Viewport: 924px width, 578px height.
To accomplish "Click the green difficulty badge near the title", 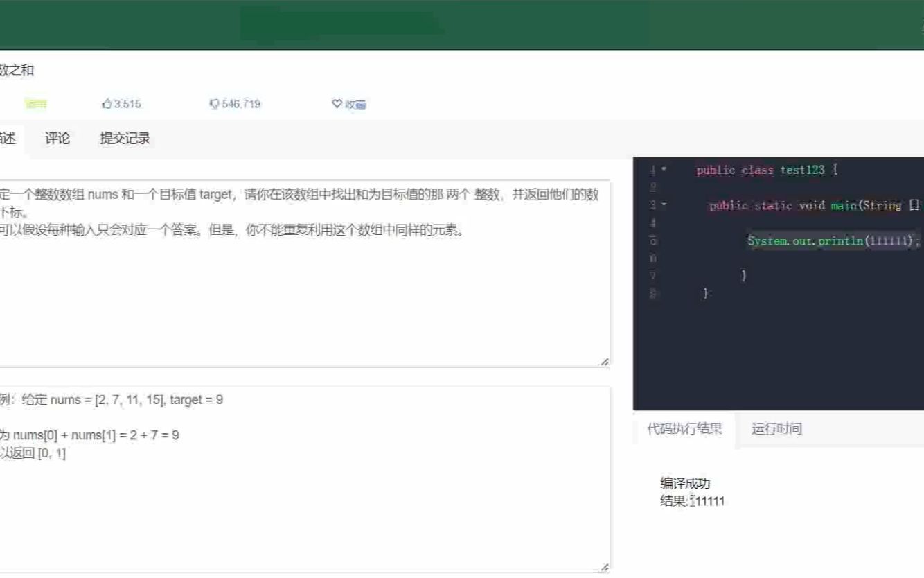I will click(x=35, y=103).
